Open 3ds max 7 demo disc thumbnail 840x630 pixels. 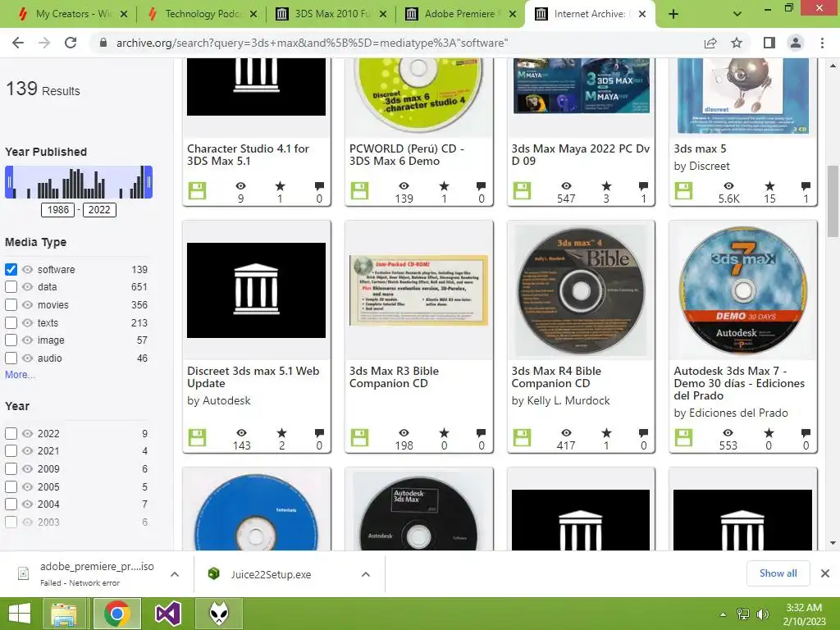pos(742,290)
